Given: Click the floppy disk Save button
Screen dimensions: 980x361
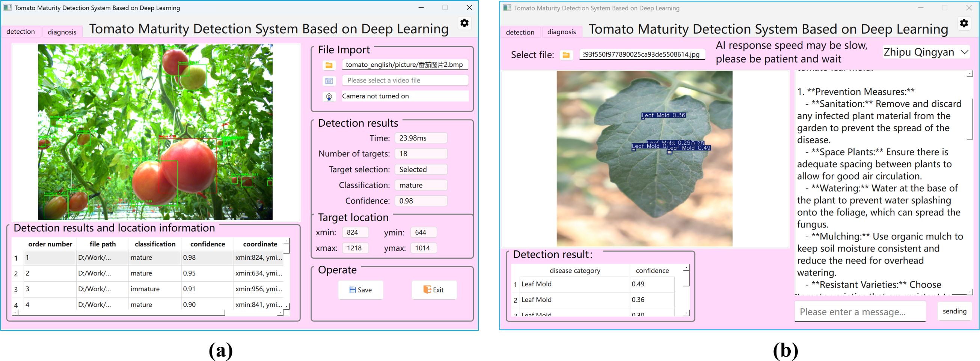Looking at the screenshot, I should pyautogui.click(x=360, y=290).
